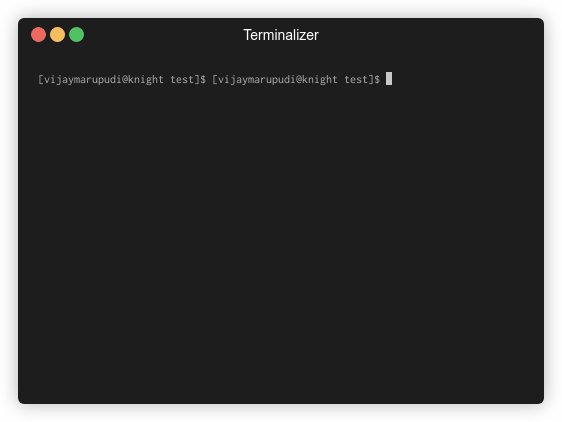Screen dimensions: 562x422
Task: Close the Terminalizer window with red button
Action: 38,35
